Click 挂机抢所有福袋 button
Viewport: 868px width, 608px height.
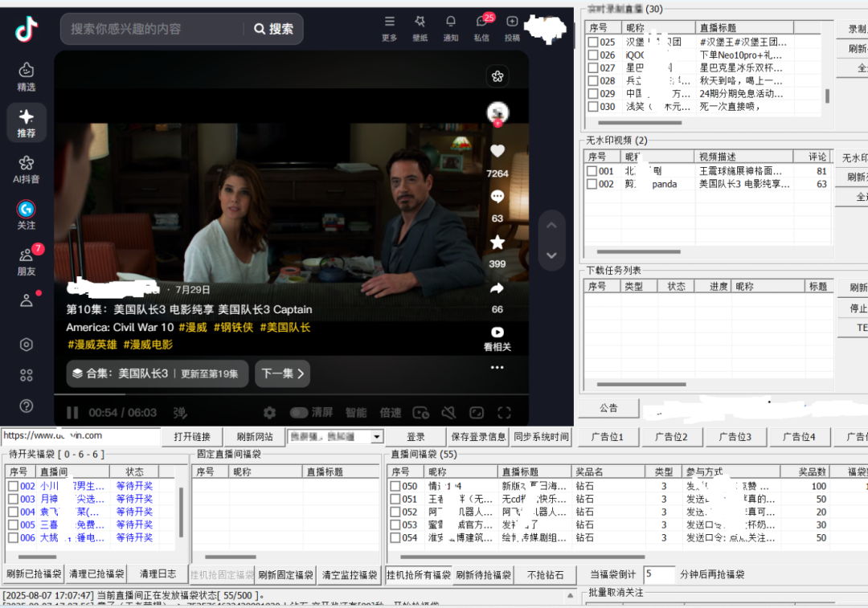(x=419, y=575)
